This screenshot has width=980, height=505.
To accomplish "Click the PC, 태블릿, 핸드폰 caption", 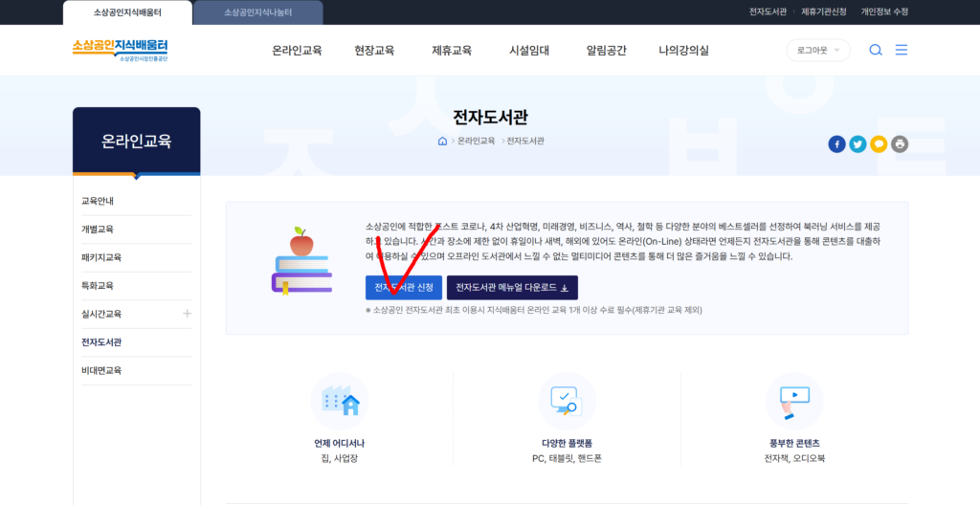I will (567, 459).
